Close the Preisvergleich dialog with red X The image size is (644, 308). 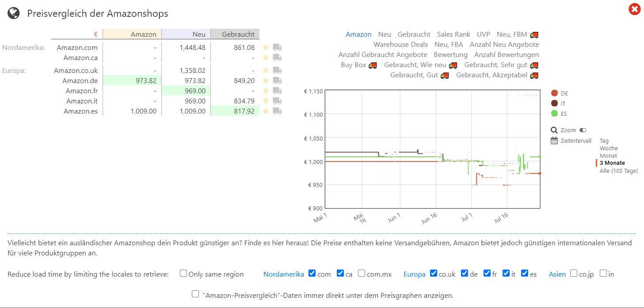pos(635,9)
